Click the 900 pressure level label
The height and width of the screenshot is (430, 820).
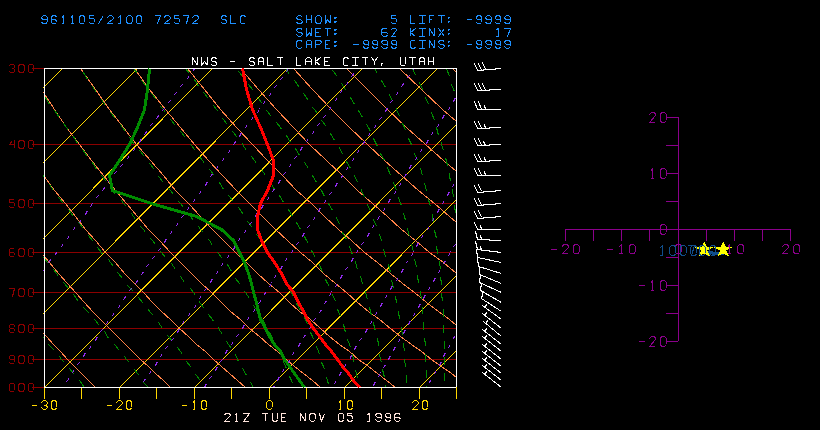(x=21, y=359)
